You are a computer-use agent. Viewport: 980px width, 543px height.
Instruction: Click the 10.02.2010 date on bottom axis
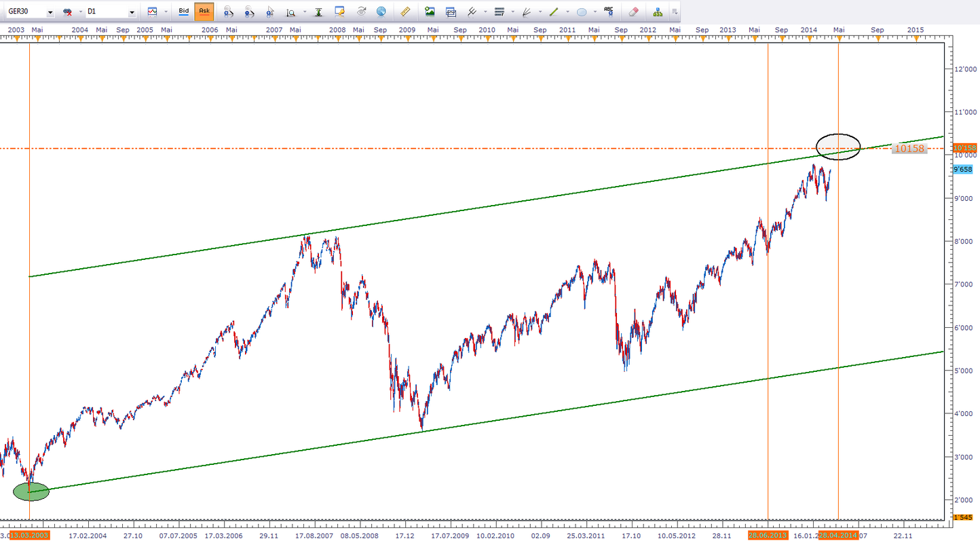coord(495,536)
